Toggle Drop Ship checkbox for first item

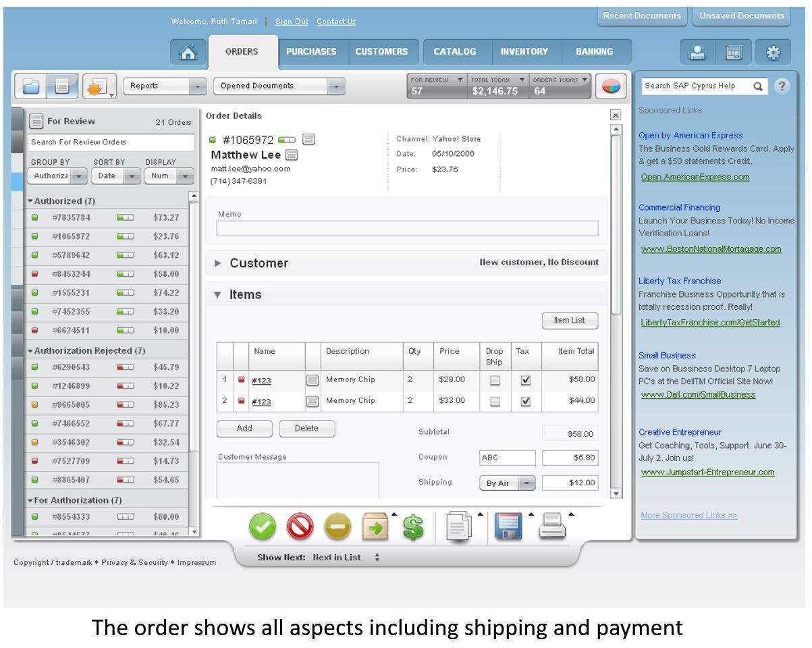tap(495, 380)
